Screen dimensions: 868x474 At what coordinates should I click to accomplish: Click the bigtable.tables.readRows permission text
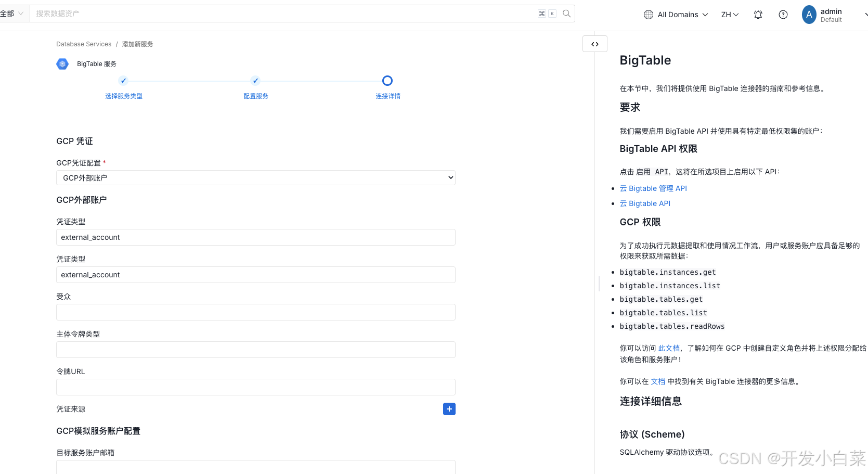click(x=672, y=326)
